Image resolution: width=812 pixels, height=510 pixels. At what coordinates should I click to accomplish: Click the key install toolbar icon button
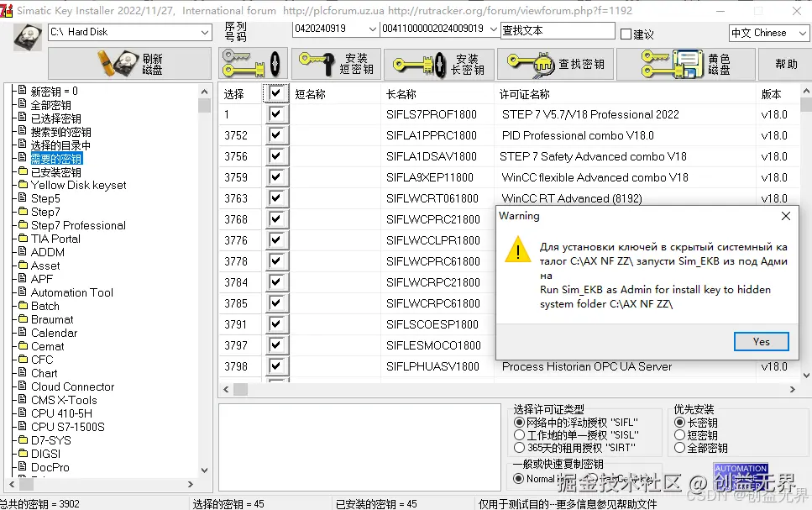[252, 64]
